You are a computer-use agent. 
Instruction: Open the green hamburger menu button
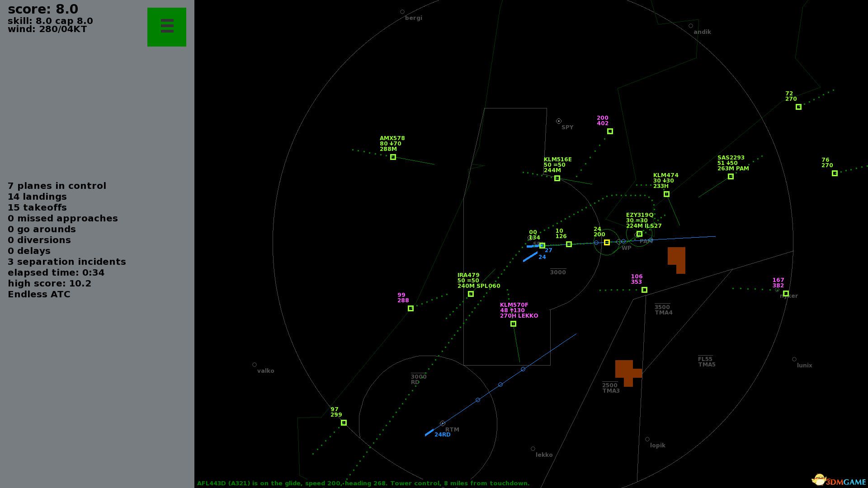166,27
